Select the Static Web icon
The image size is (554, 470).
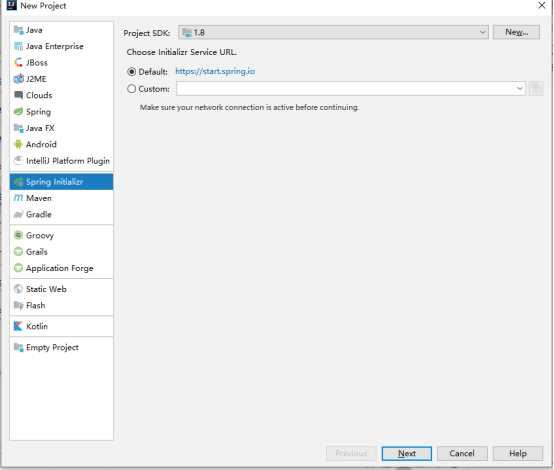click(18, 289)
